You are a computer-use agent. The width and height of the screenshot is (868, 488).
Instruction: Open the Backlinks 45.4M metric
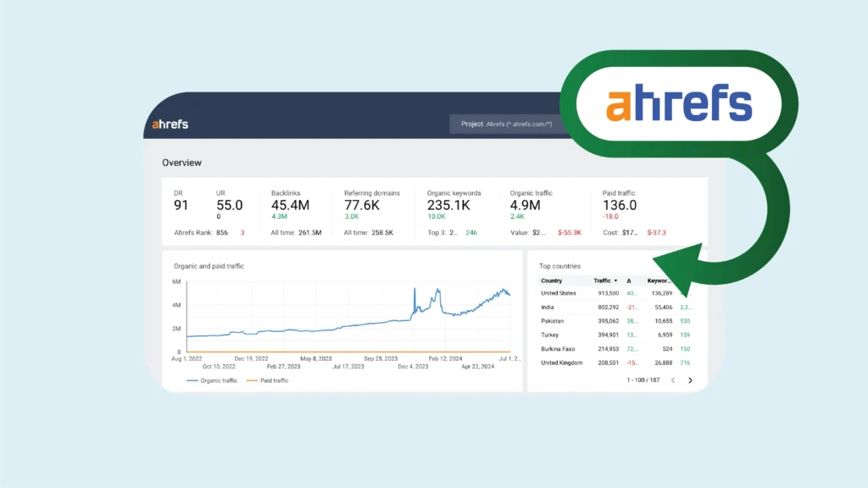[x=290, y=205]
